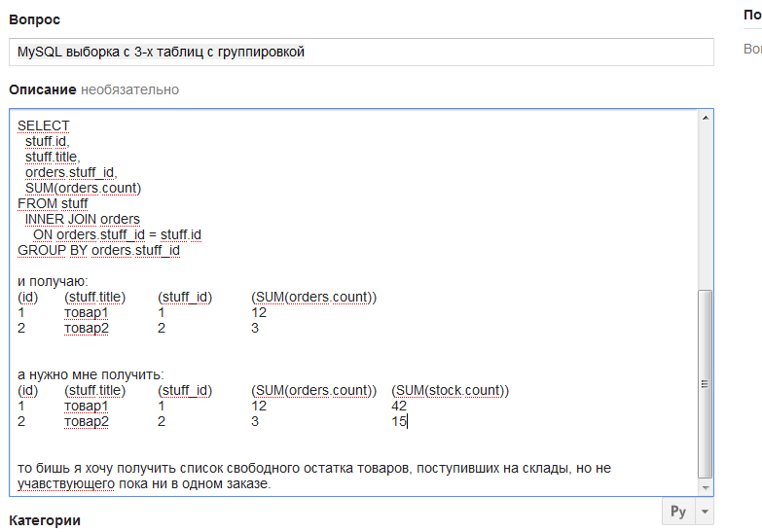Click the misspelled word 'учавствующего'
The width and height of the screenshot is (762, 532).
[x=65, y=483]
